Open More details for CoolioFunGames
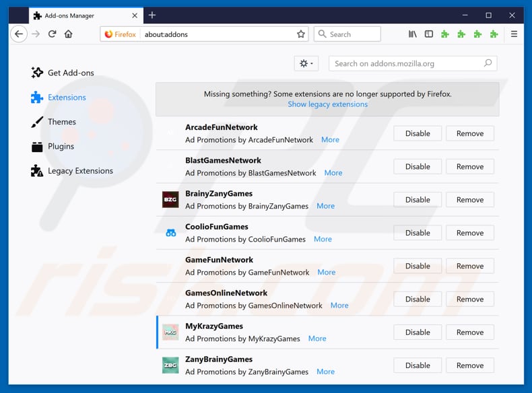532x393 pixels. tap(323, 239)
